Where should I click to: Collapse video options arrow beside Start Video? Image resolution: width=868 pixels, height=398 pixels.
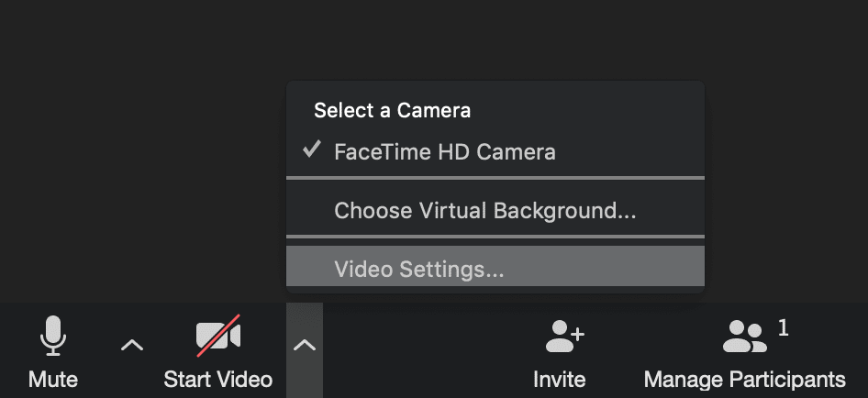coord(304,345)
